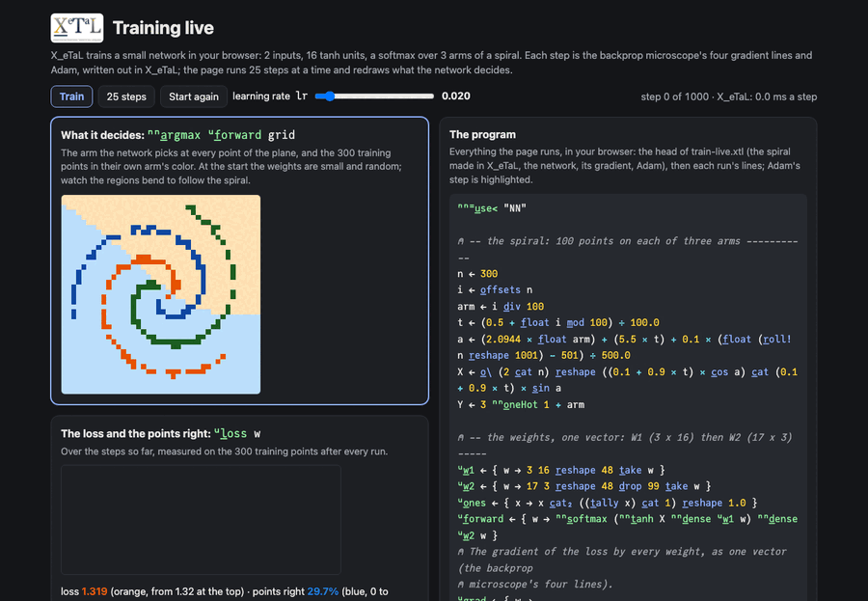
Task: Click the learning rate value 0.020
Action: [x=456, y=96]
